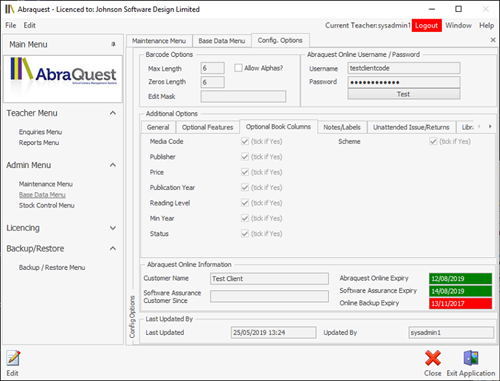This screenshot has height=381, width=500.
Task: Open the Notes/Labels tab
Action: (342, 127)
